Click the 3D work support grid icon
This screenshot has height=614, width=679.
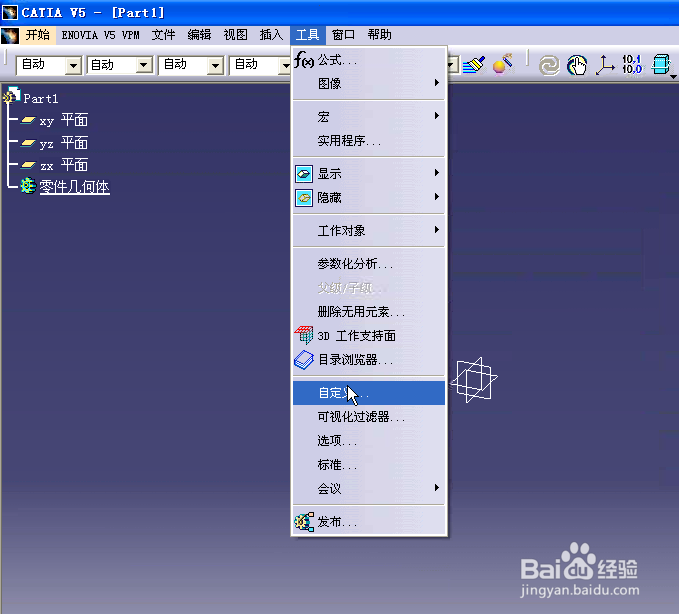304,335
